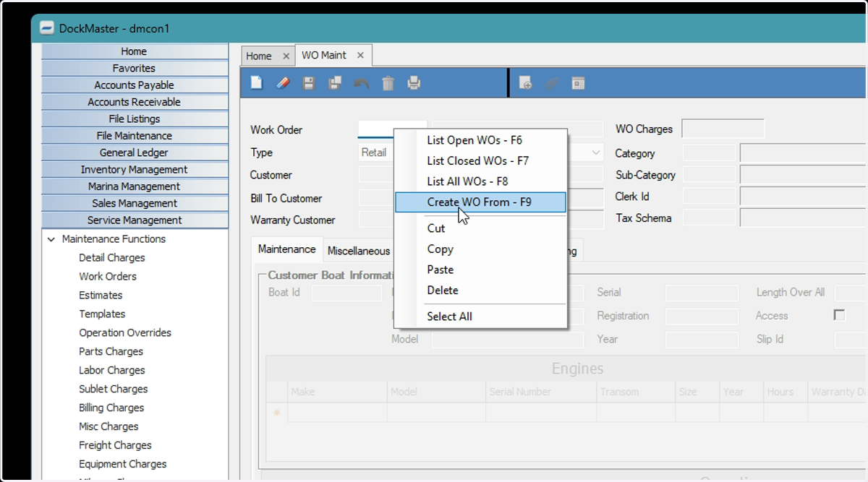Click the Boat Id field
Viewport: 868px width, 482px height.
click(346, 293)
